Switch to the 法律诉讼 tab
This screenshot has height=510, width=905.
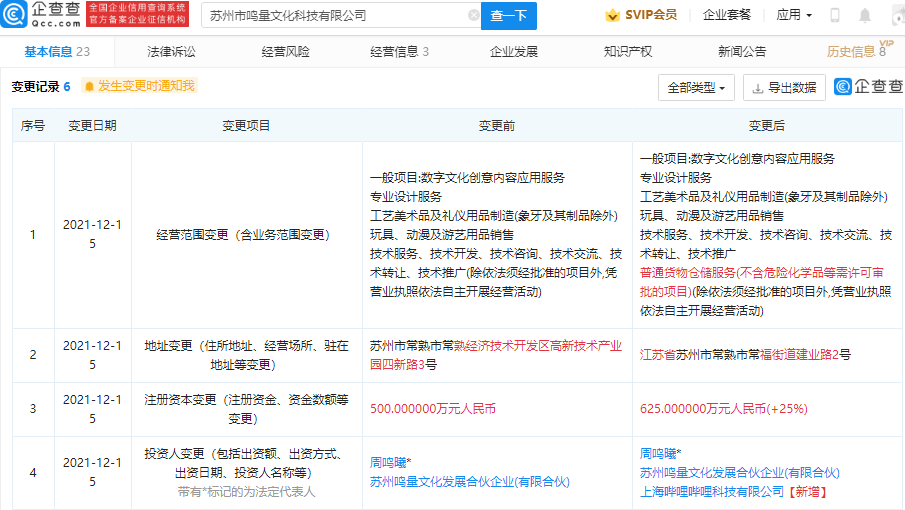(x=171, y=52)
